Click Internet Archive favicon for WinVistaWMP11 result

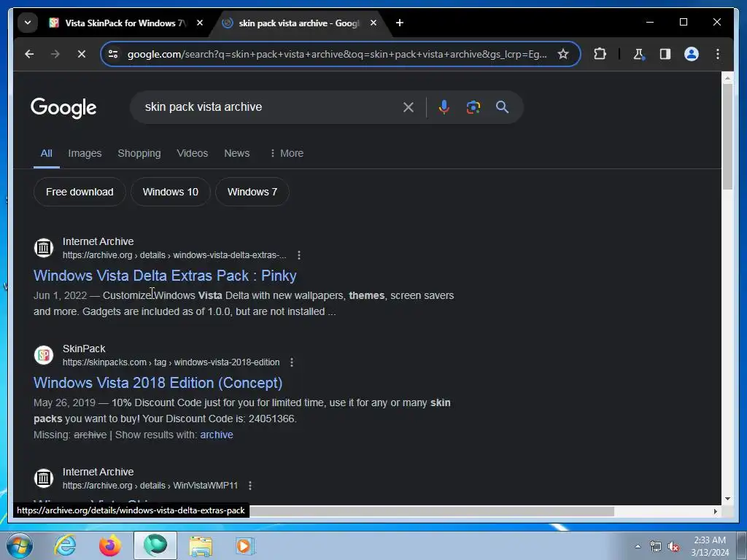(43, 478)
